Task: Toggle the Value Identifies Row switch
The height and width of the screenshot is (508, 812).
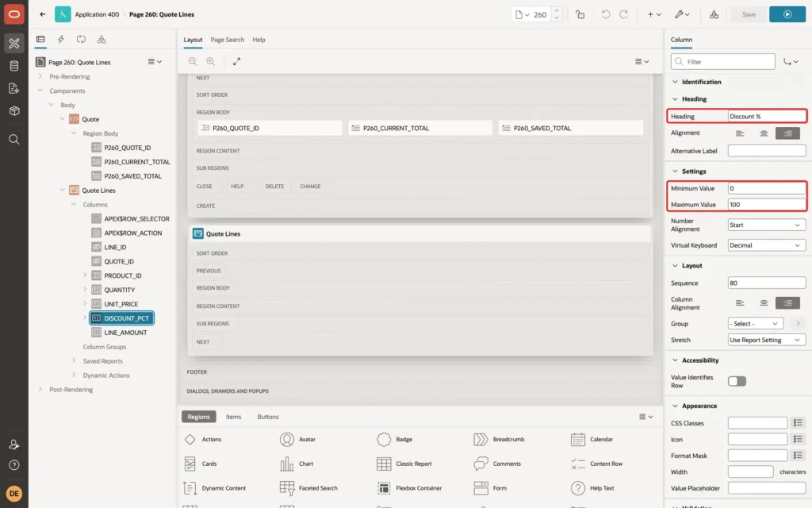Action: coord(737,382)
